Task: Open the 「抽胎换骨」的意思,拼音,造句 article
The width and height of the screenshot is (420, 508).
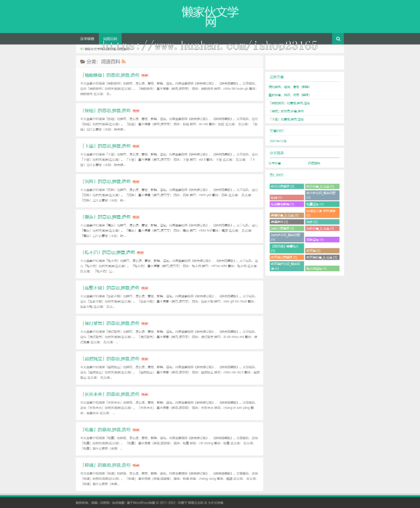Action: pyautogui.click(x=110, y=75)
